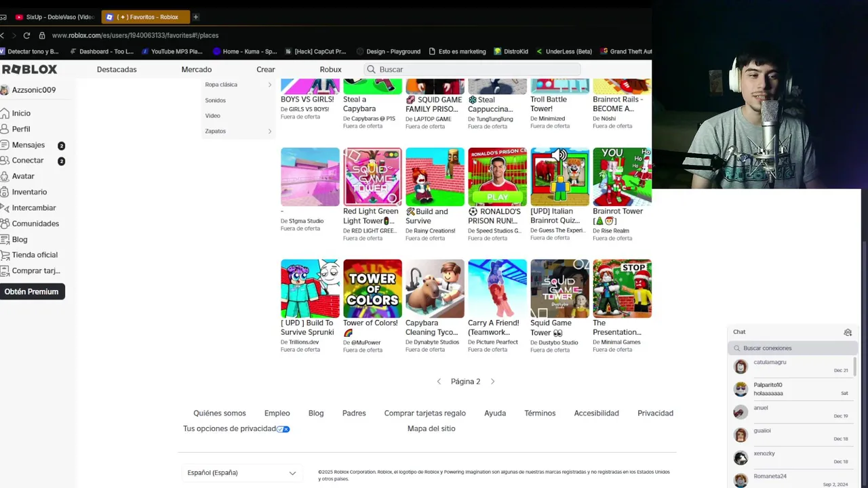The image size is (868, 488).
Task: Open the Quiénes somos footer link
Action: tap(220, 413)
